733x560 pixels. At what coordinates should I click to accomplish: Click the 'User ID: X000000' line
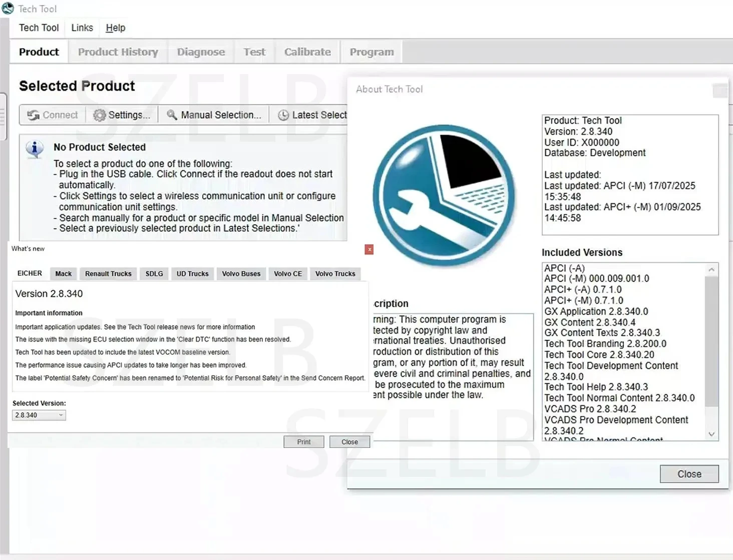[x=582, y=143]
